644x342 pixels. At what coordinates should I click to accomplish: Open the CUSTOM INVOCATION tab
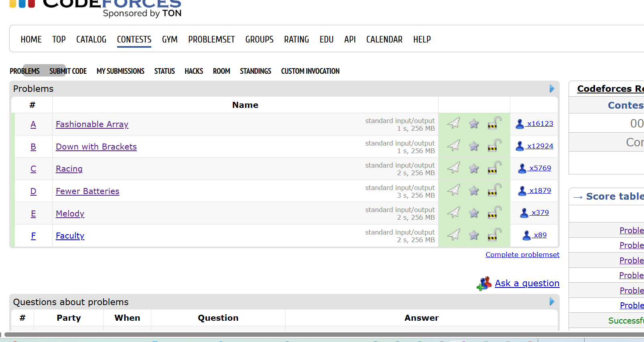pos(310,71)
